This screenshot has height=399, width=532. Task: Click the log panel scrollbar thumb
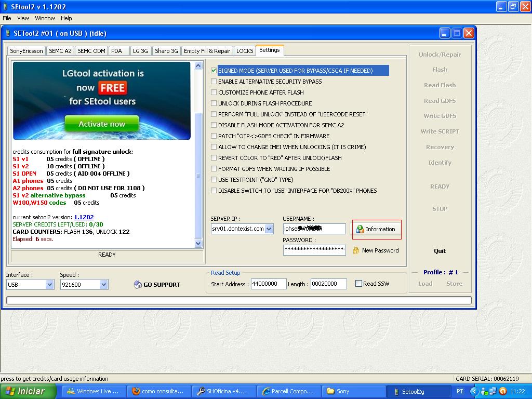coord(198,176)
